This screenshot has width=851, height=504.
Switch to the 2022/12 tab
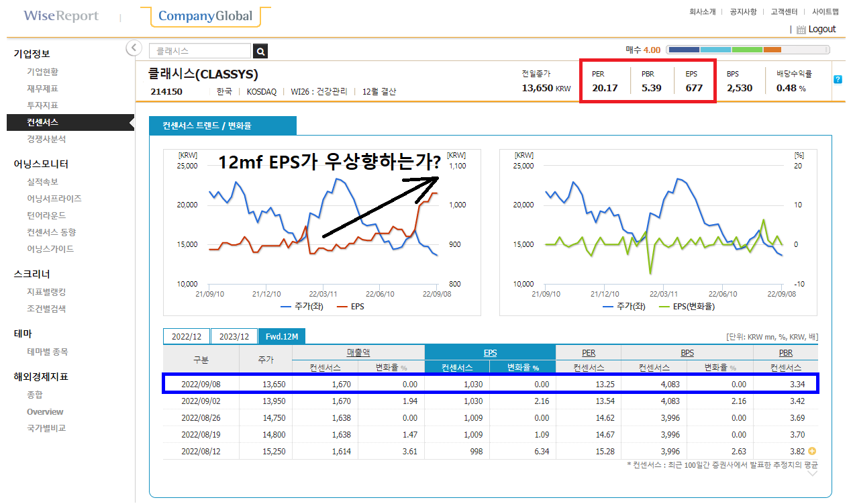point(187,336)
